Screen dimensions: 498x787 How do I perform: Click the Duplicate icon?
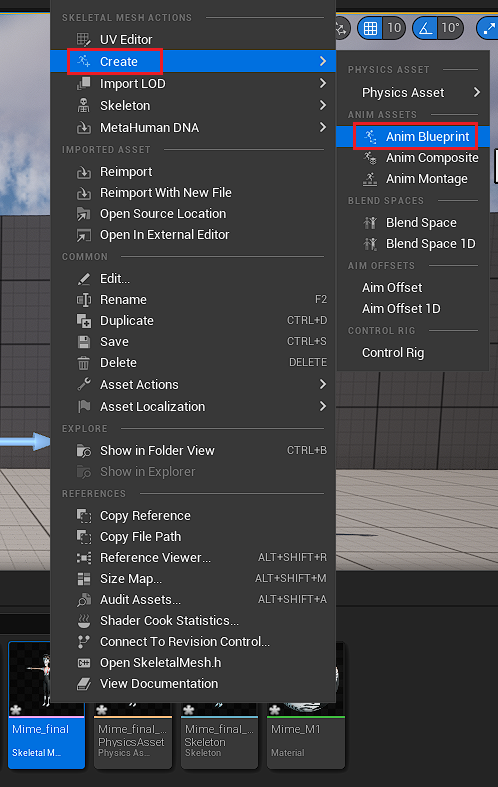point(83,321)
